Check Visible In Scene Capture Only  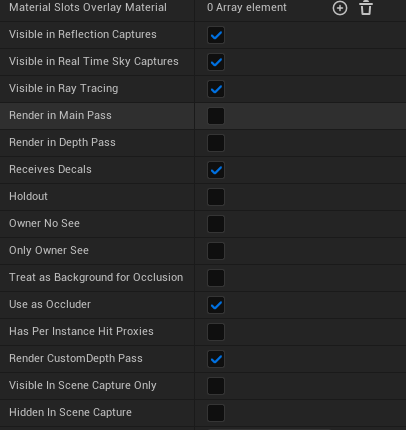point(216,386)
